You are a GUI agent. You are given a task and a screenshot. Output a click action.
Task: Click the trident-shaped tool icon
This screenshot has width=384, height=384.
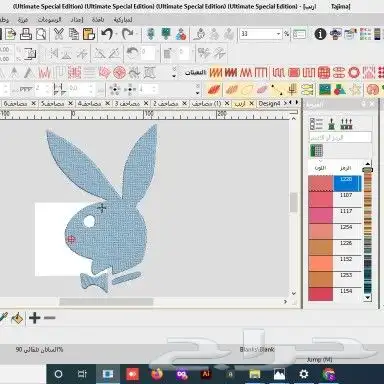pos(292,89)
